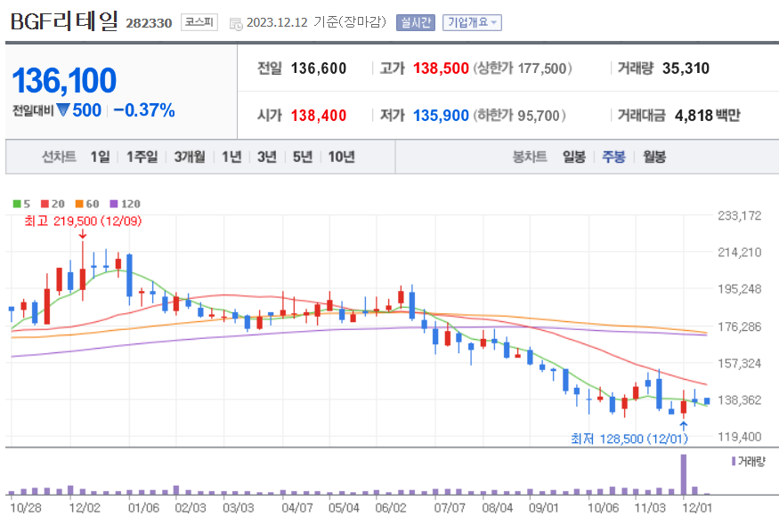
Task: Click the 실시간 real-time button
Action: [x=416, y=23]
